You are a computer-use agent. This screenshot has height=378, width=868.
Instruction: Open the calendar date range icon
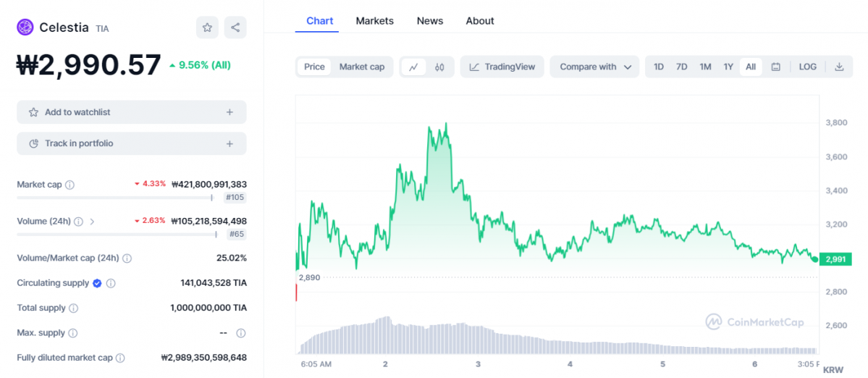click(x=775, y=67)
